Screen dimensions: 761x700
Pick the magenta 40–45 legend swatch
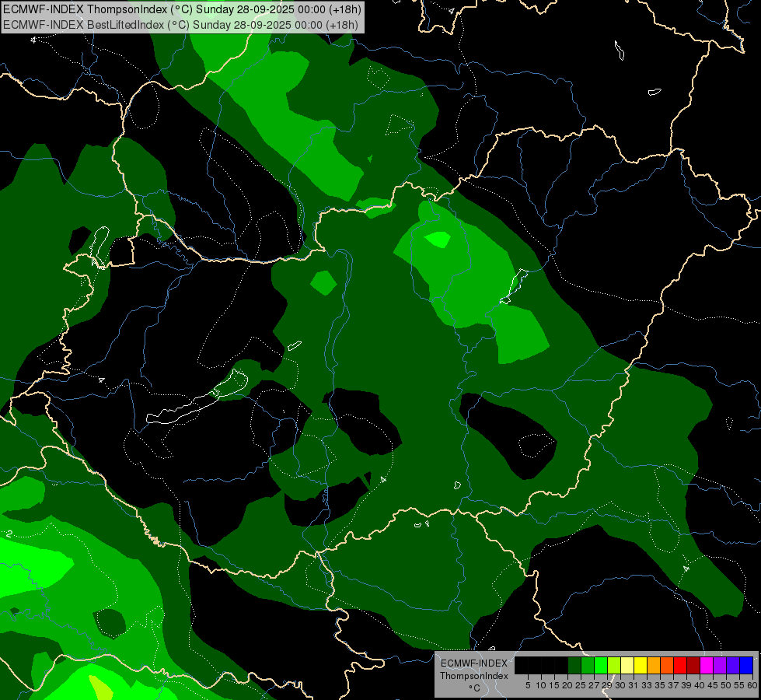point(707,665)
